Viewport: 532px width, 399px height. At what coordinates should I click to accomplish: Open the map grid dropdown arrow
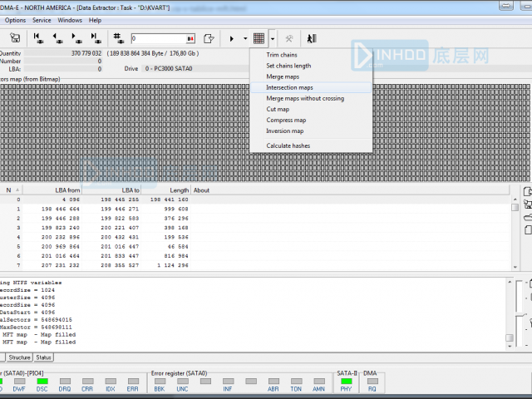pyautogui.click(x=273, y=39)
